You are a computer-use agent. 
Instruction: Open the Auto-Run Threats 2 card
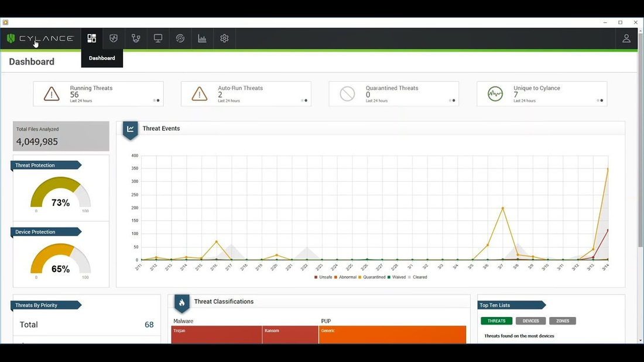tap(246, 94)
